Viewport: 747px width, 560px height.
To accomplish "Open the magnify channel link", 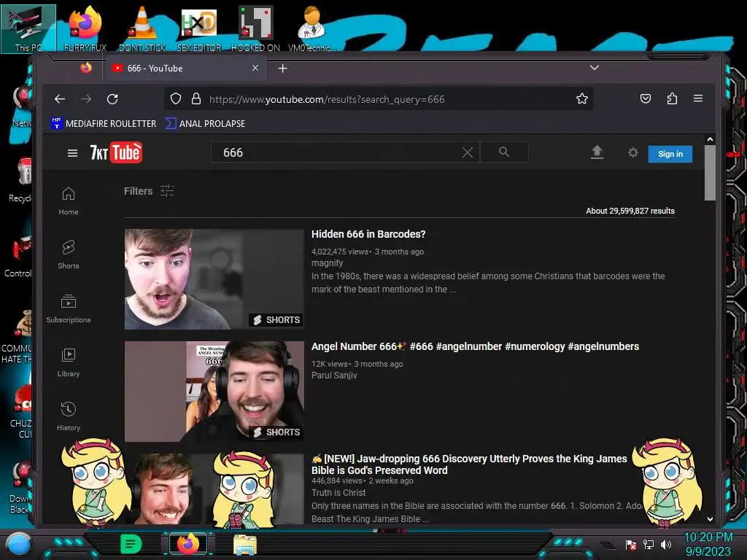I will point(327,262).
